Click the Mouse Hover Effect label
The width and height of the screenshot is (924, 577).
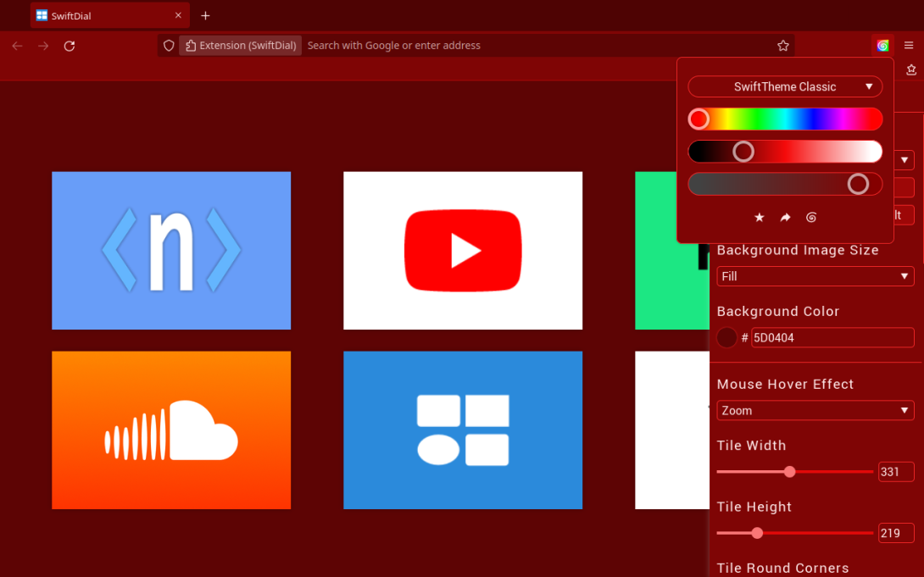click(785, 385)
